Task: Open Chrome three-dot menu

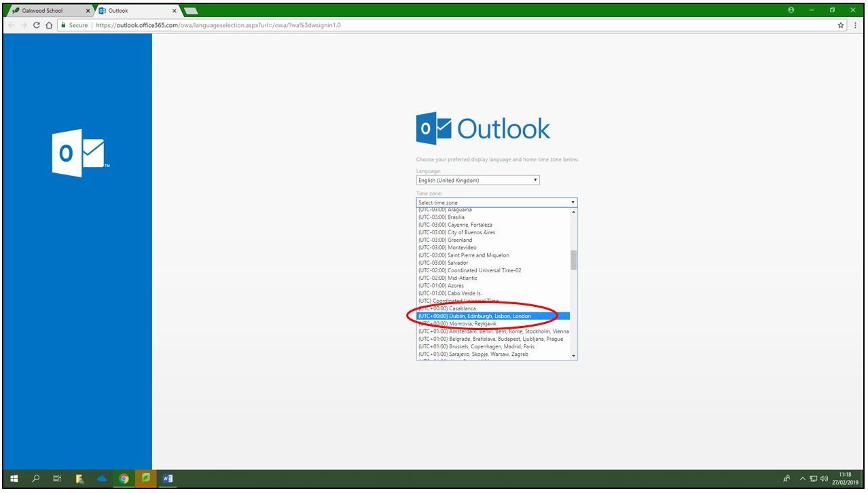Action: 855,25
